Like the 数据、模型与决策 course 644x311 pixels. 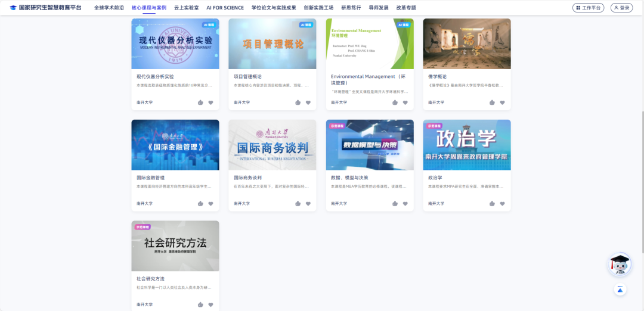click(x=395, y=204)
